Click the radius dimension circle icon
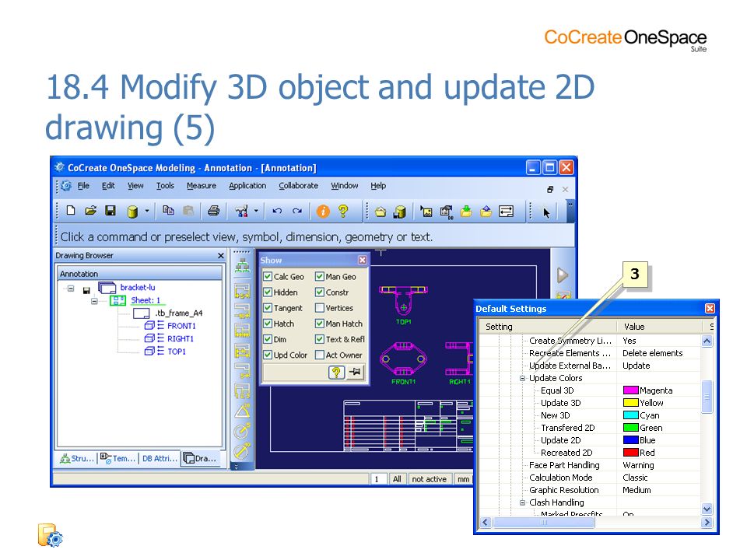Image resolution: width=747 pixels, height=560 pixels. [x=242, y=430]
